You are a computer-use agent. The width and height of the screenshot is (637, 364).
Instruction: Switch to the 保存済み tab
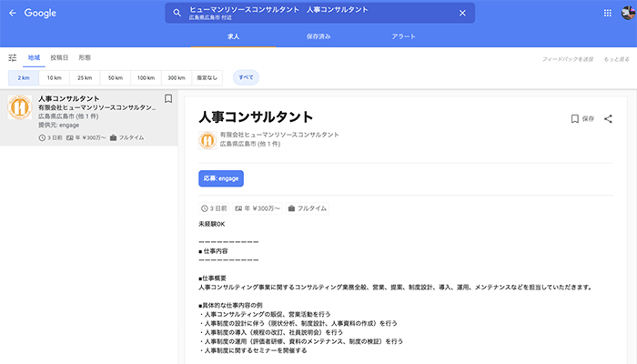(x=318, y=36)
